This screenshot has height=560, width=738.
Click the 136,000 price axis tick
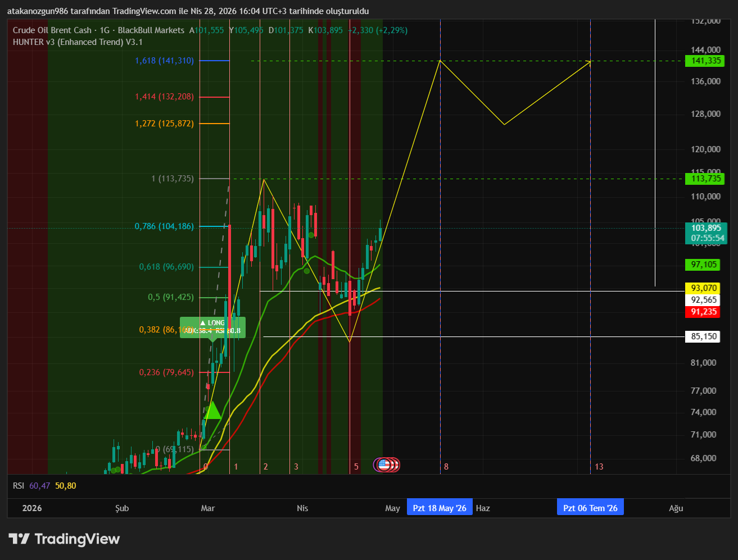coord(704,81)
